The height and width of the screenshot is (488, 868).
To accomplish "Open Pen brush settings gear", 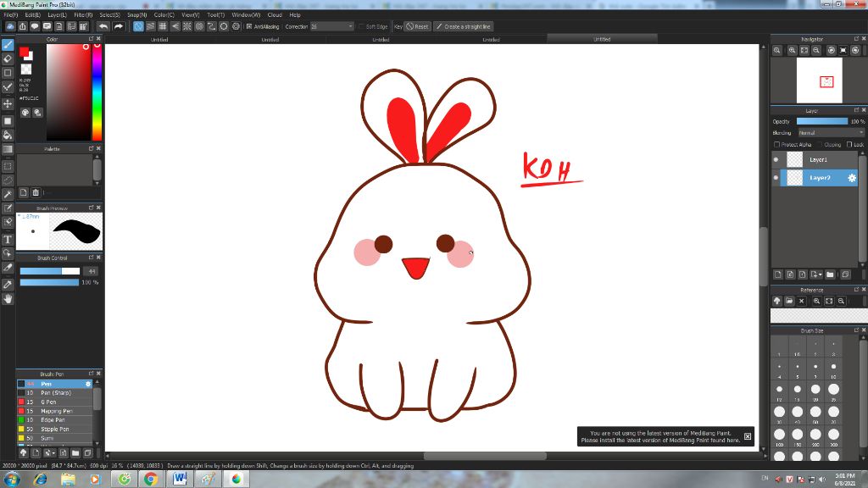I will click(x=88, y=384).
